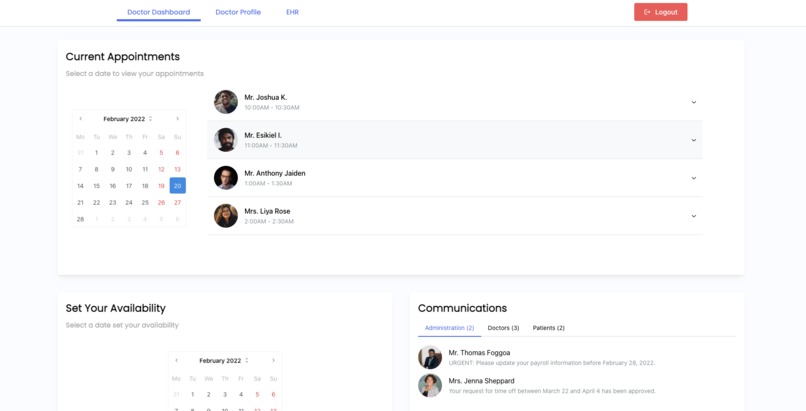Open the Patients (2) communications tab
806x411 pixels.
(548, 328)
